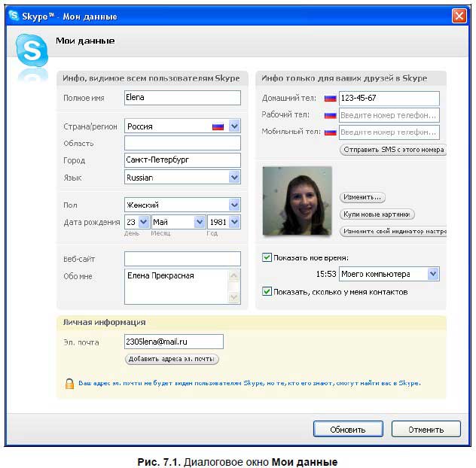Click the Полное имя field containing Elena
Image resolution: width=476 pixels, height=468 pixels.
coord(182,98)
